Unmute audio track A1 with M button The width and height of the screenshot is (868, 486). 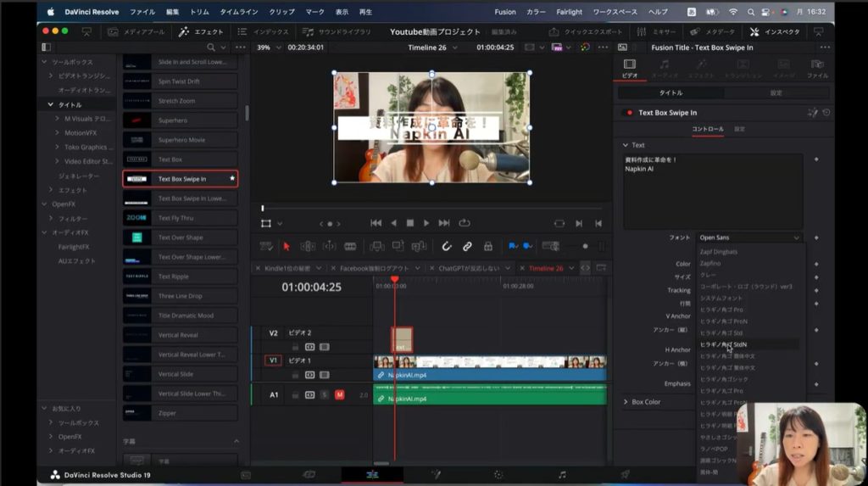click(x=339, y=394)
